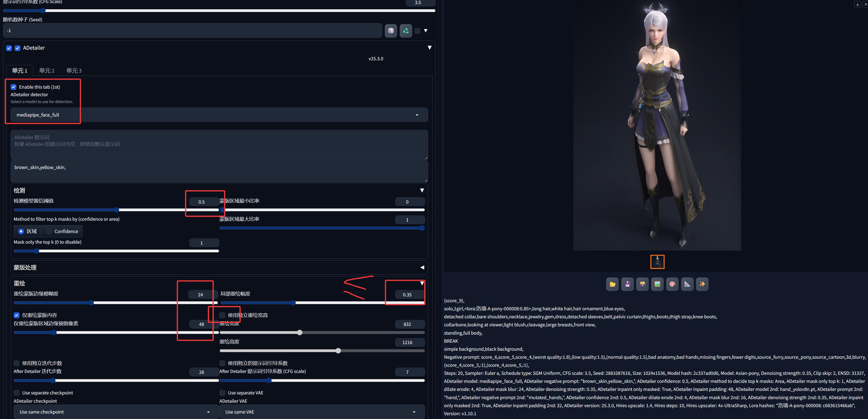868x419 pixels.
Task: Send to extras via the triangle ruler icon
Action: [x=687, y=284]
